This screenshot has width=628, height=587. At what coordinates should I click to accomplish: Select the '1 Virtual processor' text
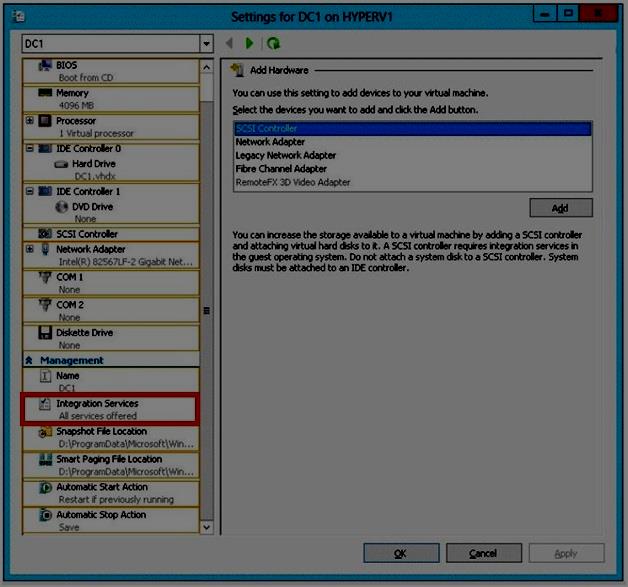coord(96,133)
